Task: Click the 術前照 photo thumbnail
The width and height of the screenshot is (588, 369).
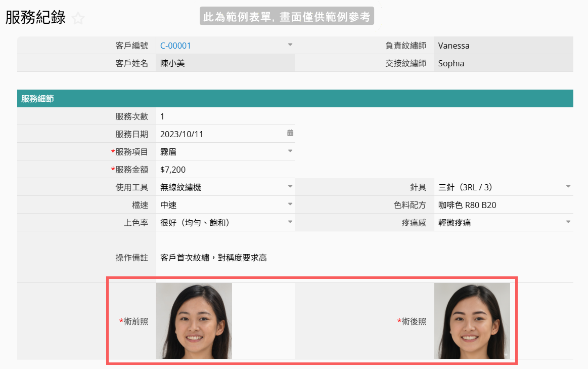Action: point(194,321)
